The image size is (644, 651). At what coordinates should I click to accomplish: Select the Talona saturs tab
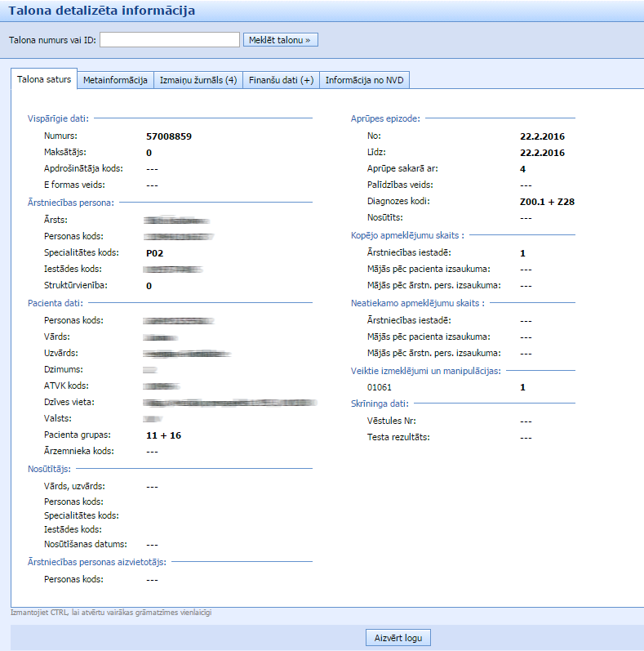click(x=44, y=79)
